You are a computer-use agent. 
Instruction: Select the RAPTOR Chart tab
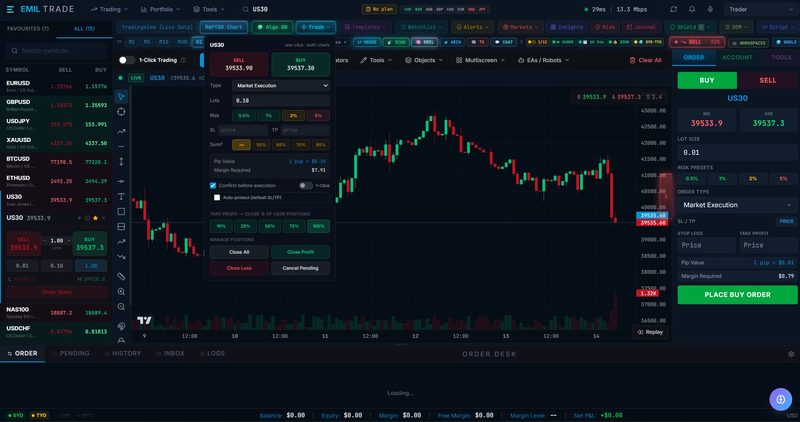[x=223, y=27]
